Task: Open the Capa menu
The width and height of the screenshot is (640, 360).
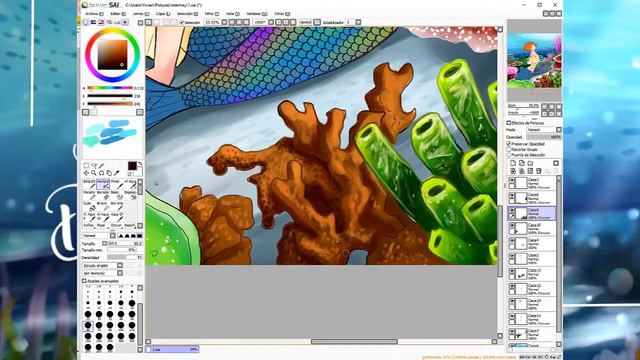Action: pyautogui.click(x=163, y=14)
